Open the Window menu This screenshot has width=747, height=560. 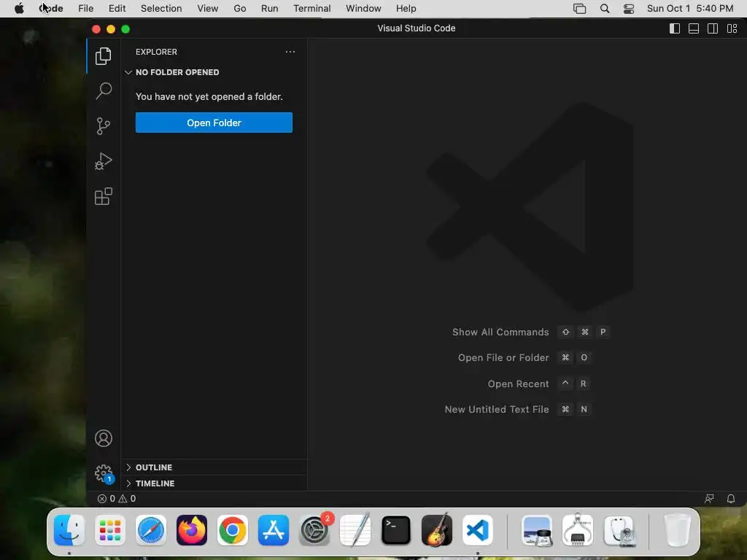pyautogui.click(x=363, y=9)
